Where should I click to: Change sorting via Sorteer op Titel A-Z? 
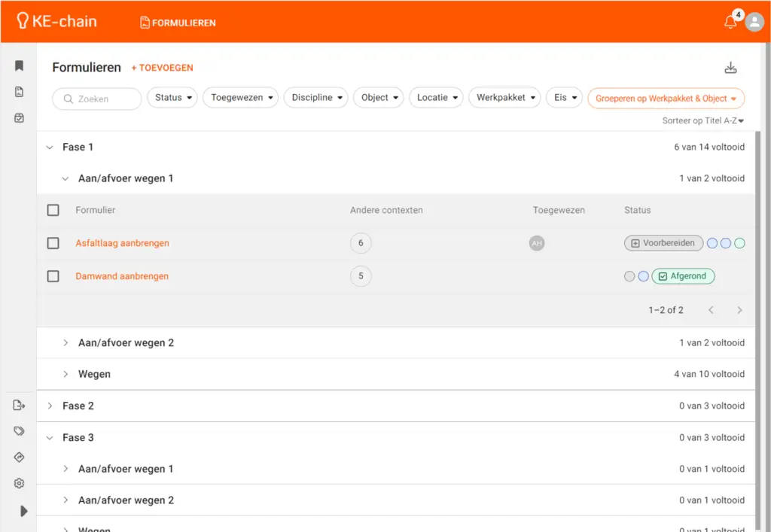coord(702,120)
